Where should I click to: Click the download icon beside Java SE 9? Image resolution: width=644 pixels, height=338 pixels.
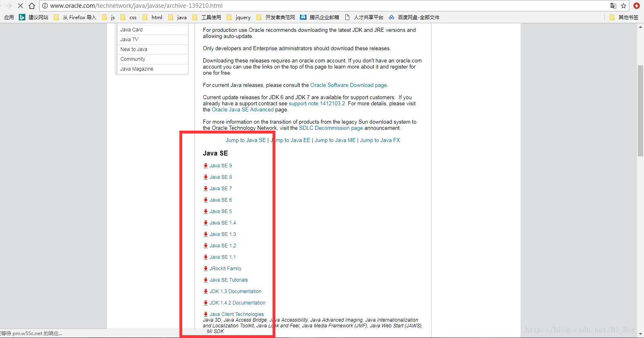[x=206, y=166]
